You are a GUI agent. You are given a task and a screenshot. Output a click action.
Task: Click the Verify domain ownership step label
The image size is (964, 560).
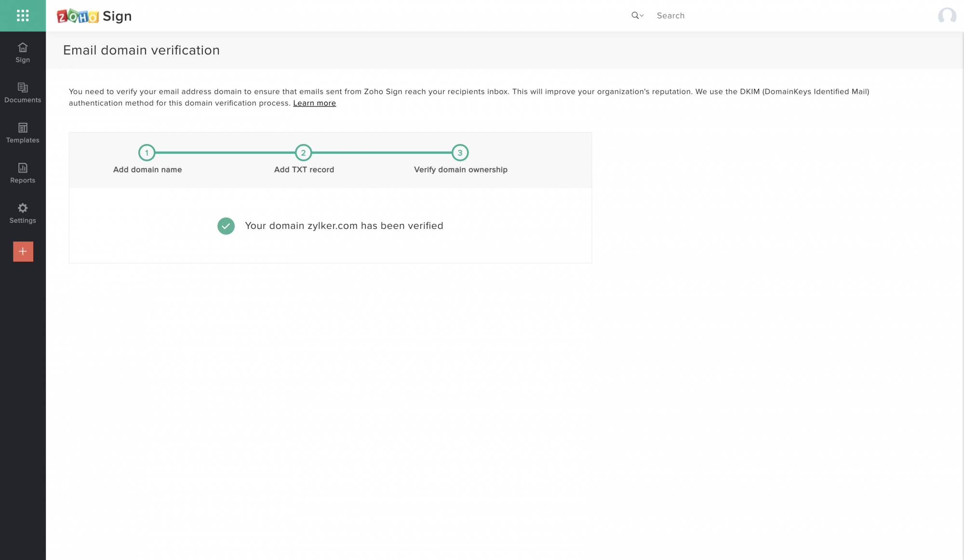click(x=460, y=170)
